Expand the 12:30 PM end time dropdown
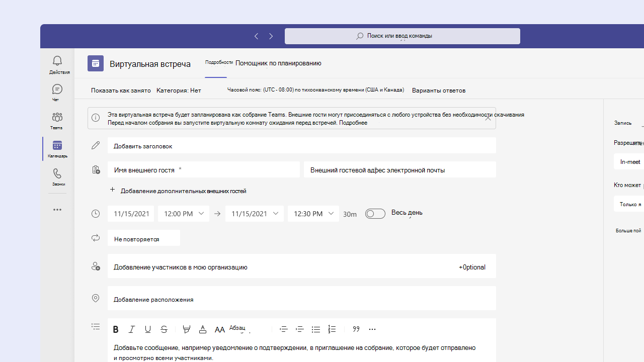 (x=313, y=214)
